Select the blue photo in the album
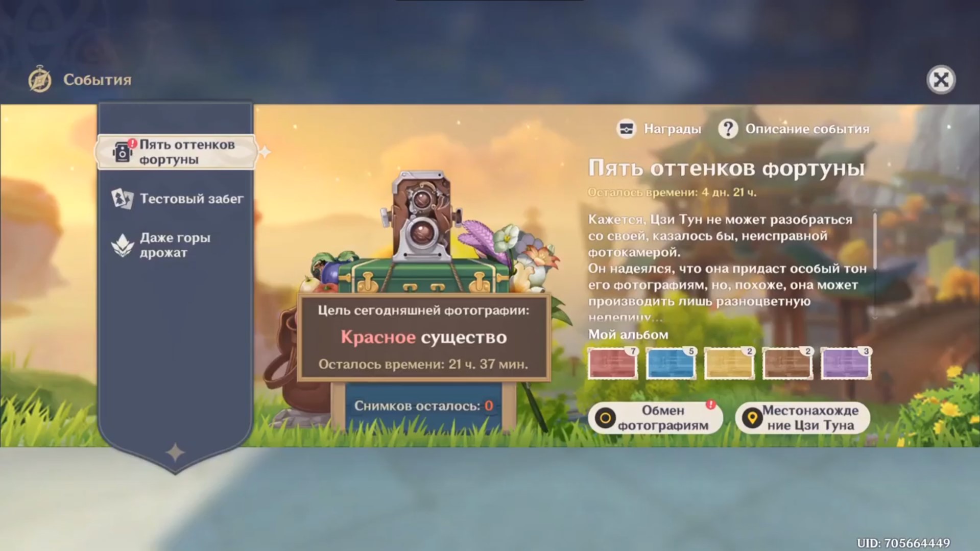 point(671,364)
